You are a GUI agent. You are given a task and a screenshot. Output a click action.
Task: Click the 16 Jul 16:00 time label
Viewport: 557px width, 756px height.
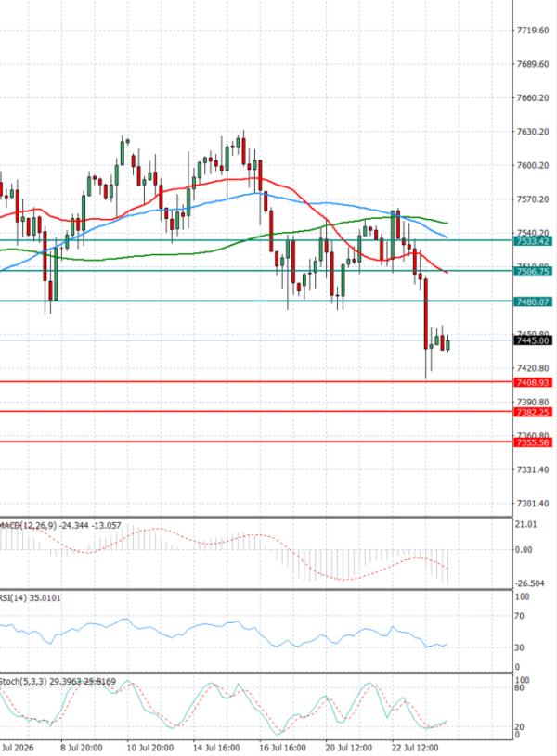tap(282, 748)
